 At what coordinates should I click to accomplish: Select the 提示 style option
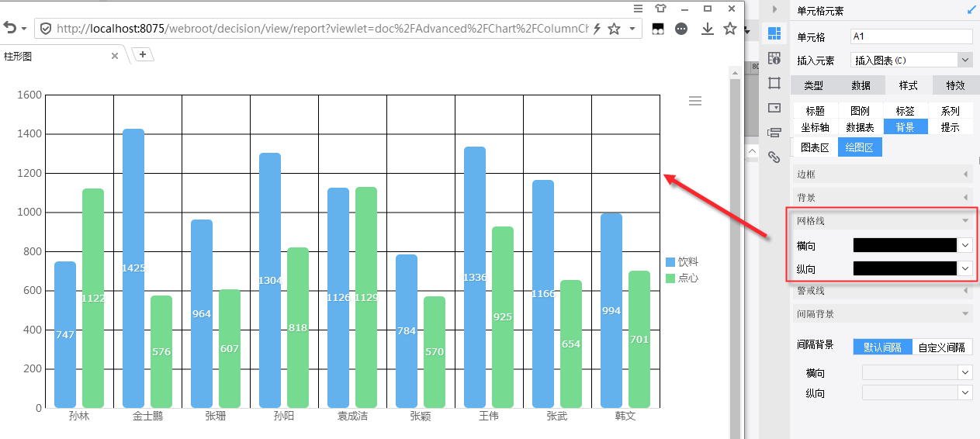click(x=950, y=126)
